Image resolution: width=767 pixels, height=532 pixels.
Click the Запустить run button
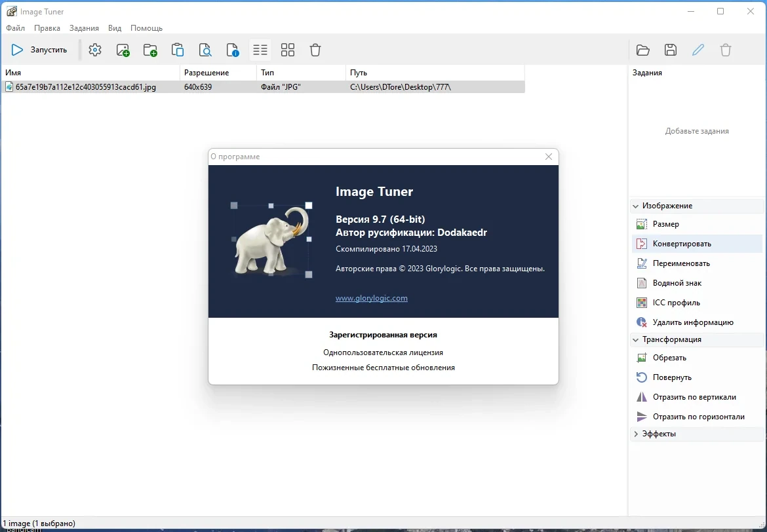point(39,50)
